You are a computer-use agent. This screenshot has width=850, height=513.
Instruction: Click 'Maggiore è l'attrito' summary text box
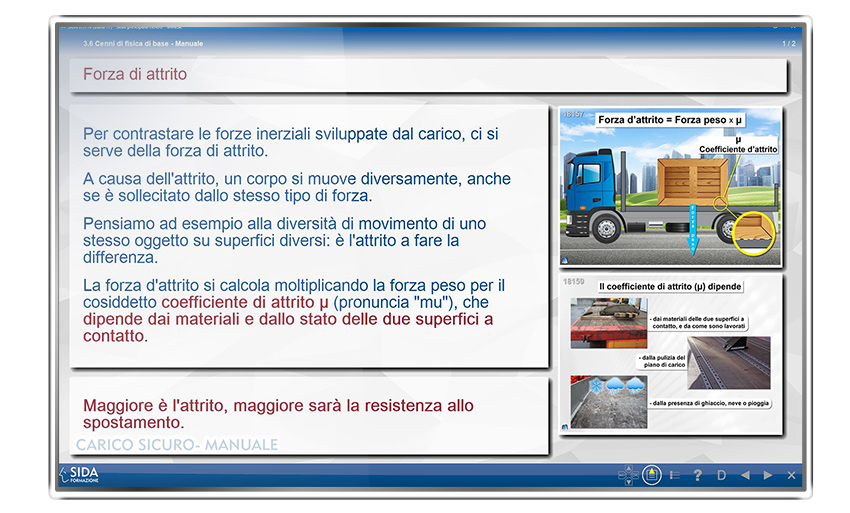pyautogui.click(x=308, y=414)
